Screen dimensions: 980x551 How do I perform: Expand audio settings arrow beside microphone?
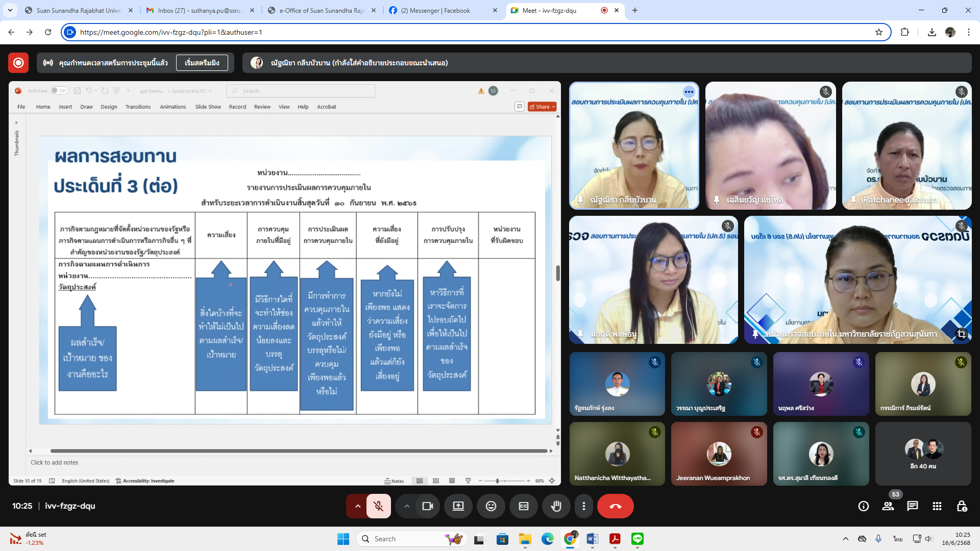pos(357,506)
